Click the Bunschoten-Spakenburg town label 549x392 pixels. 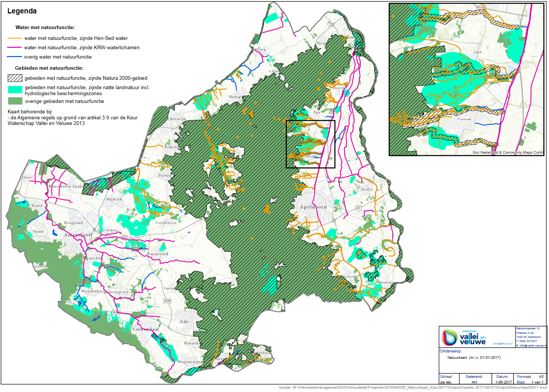66,186
